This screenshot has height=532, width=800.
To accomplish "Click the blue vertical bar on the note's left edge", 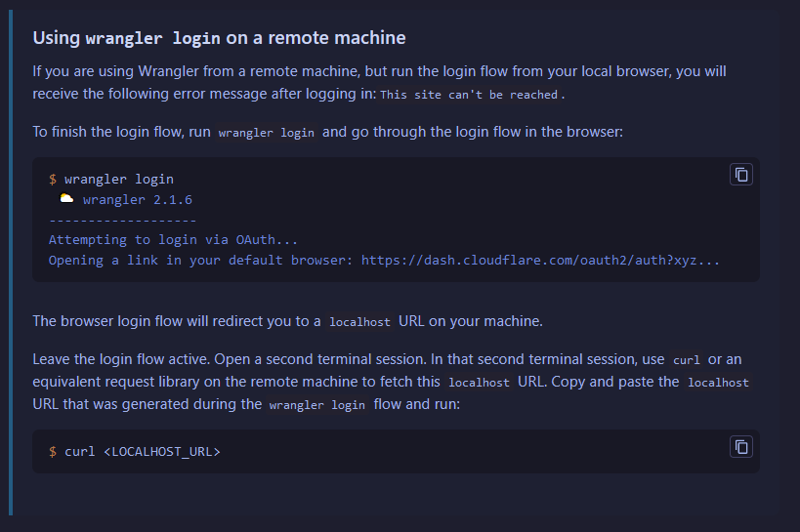I will (x=11, y=264).
